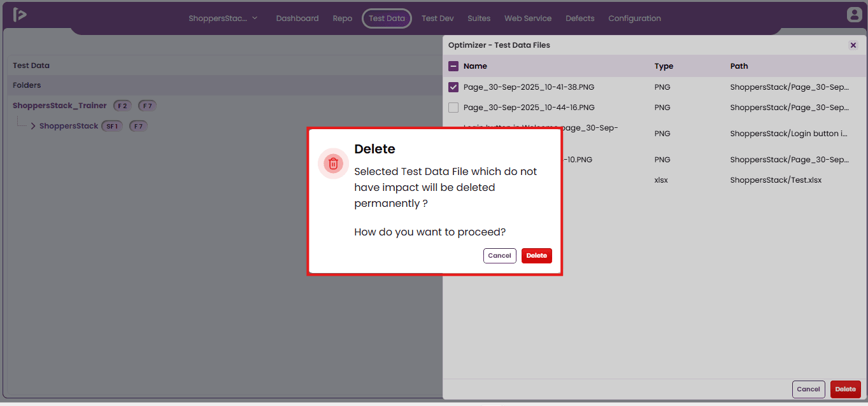Click the F 7 badge on ShoppersStack_Trainer
The width and height of the screenshot is (868, 406).
pyautogui.click(x=147, y=106)
